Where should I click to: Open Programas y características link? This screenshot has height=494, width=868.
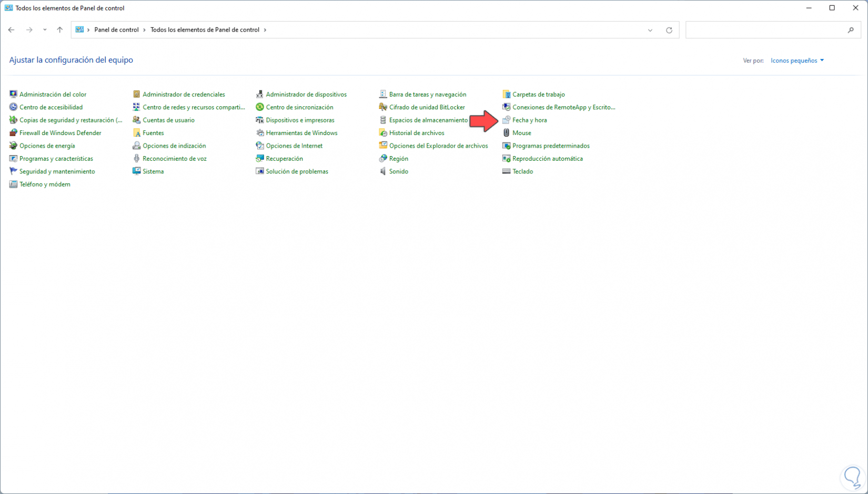pos(56,159)
